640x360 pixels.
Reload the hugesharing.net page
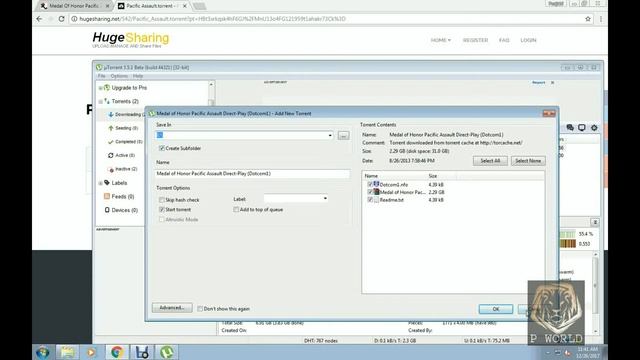[x=62, y=19]
